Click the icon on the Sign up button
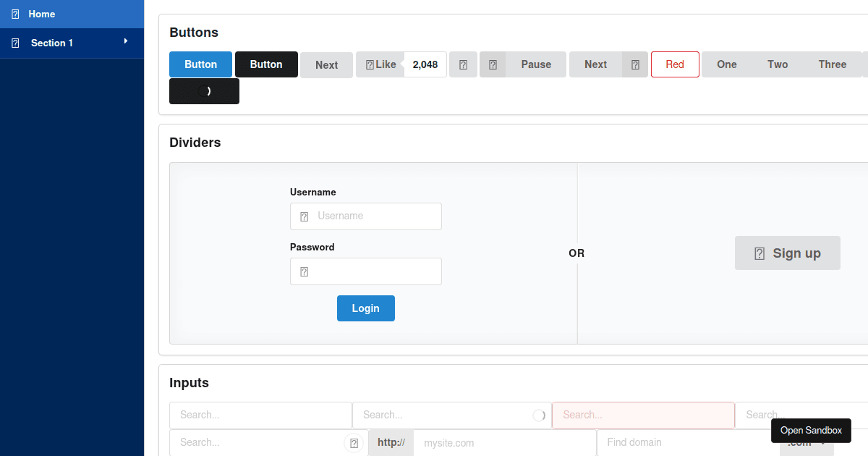868x456 pixels. 759,253
